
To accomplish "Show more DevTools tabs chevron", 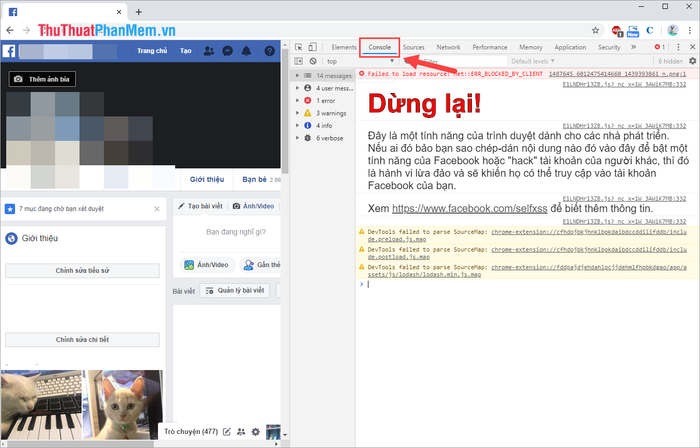I will [633, 47].
